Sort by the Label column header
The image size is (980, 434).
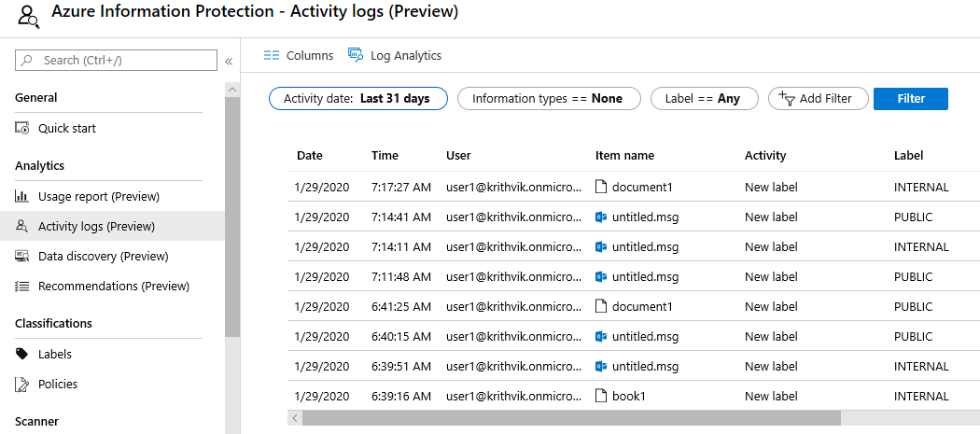click(x=908, y=155)
